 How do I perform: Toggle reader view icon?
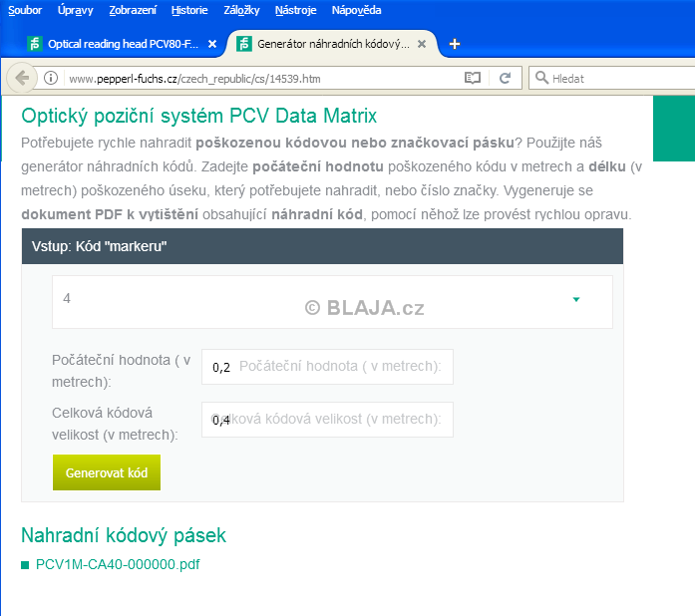coord(473,79)
